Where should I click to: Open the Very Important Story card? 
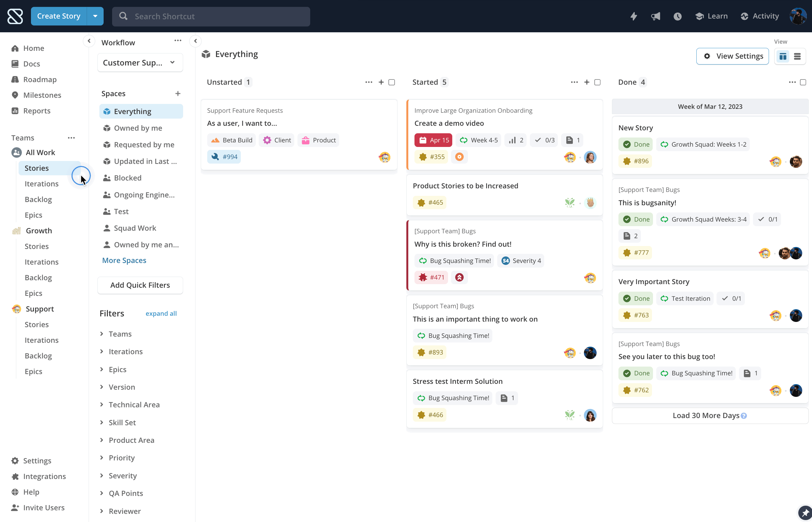click(x=710, y=299)
